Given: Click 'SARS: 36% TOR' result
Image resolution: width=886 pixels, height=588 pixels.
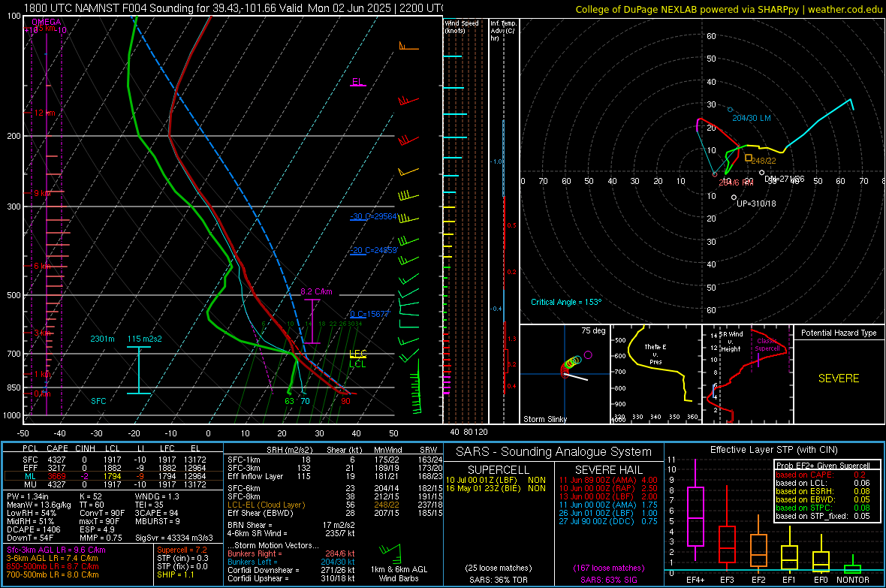Looking at the screenshot, I should (498, 580).
